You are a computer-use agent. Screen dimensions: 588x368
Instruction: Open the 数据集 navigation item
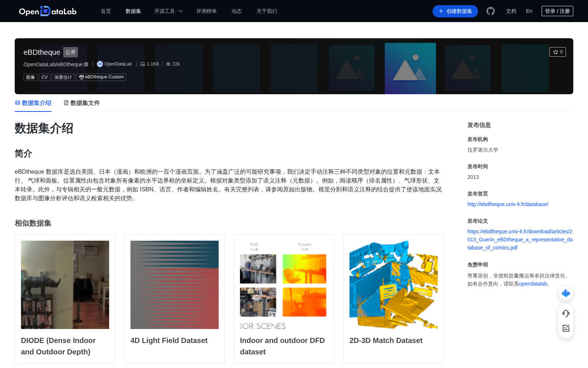(x=133, y=11)
